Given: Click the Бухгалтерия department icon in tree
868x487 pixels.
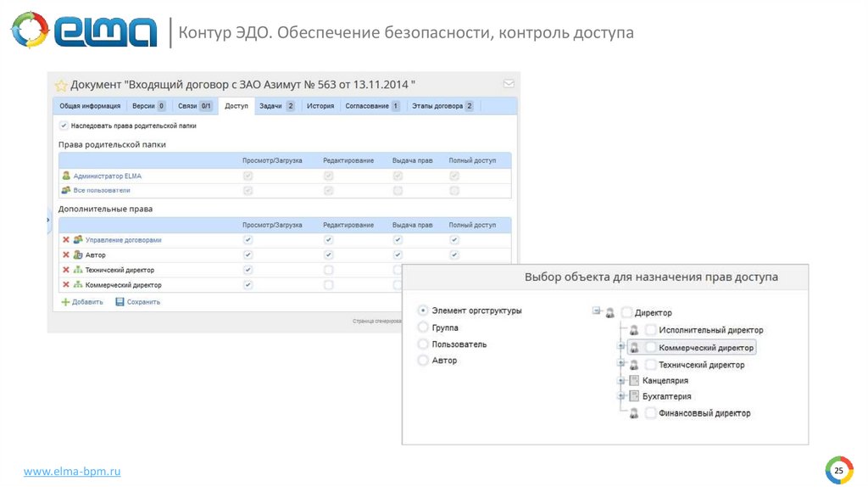Looking at the screenshot, I should point(632,396).
